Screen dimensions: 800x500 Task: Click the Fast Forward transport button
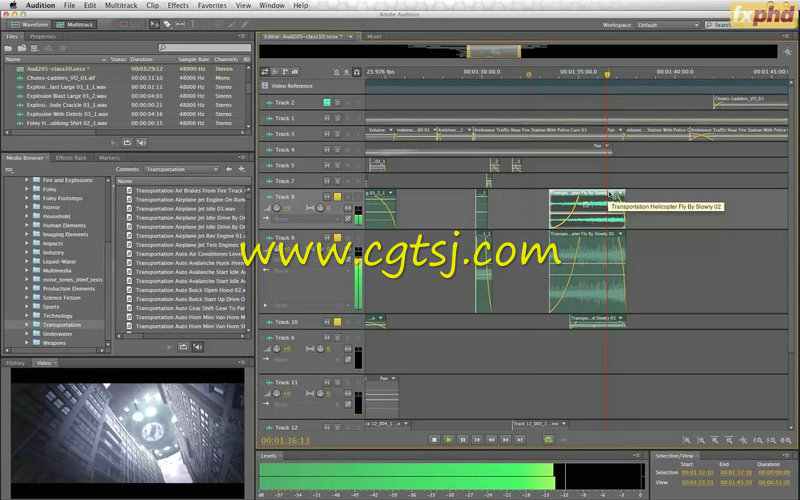point(506,440)
